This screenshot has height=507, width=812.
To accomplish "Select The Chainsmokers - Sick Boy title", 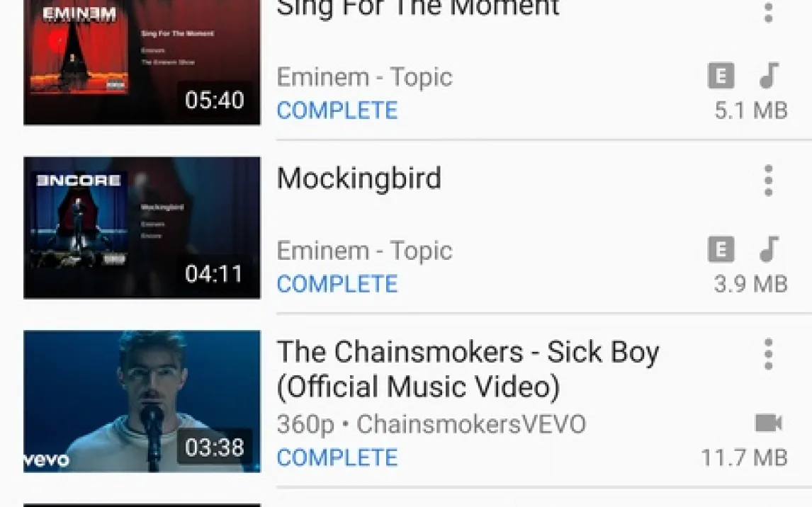I will (x=468, y=370).
